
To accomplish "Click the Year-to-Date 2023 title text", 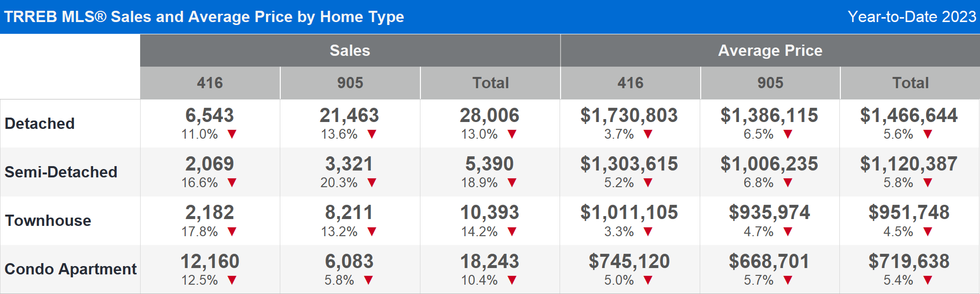I will click(x=911, y=17).
